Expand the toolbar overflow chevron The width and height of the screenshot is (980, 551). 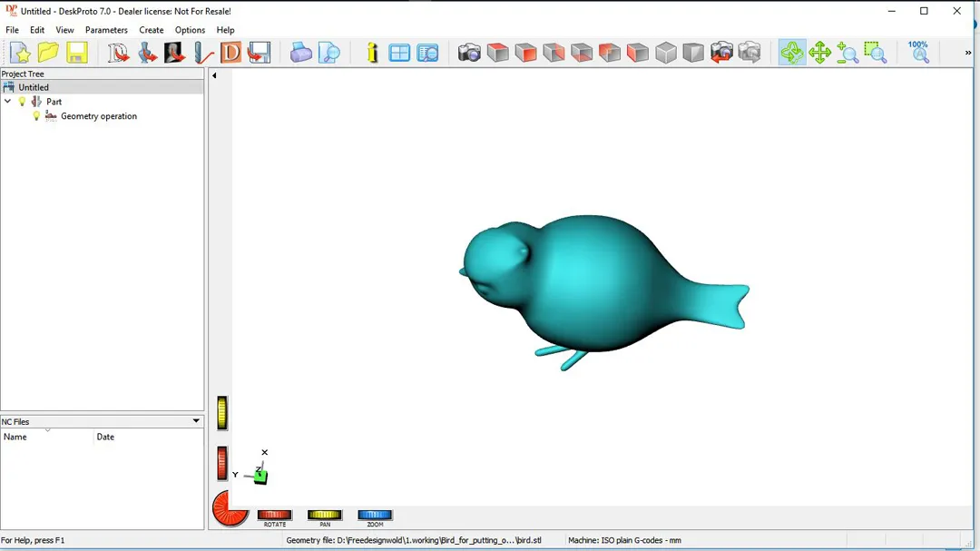(968, 53)
